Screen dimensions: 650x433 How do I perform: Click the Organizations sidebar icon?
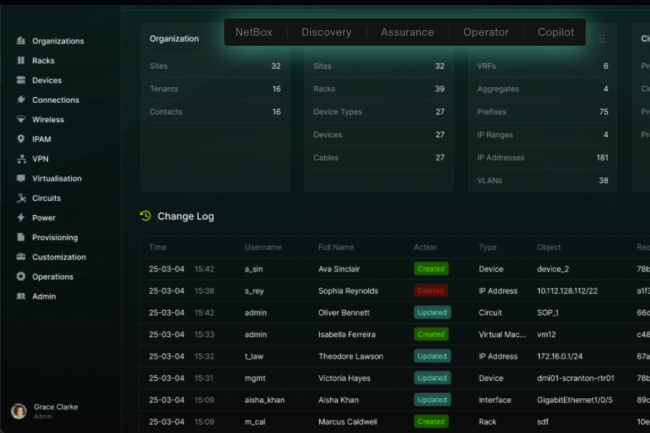tap(21, 41)
